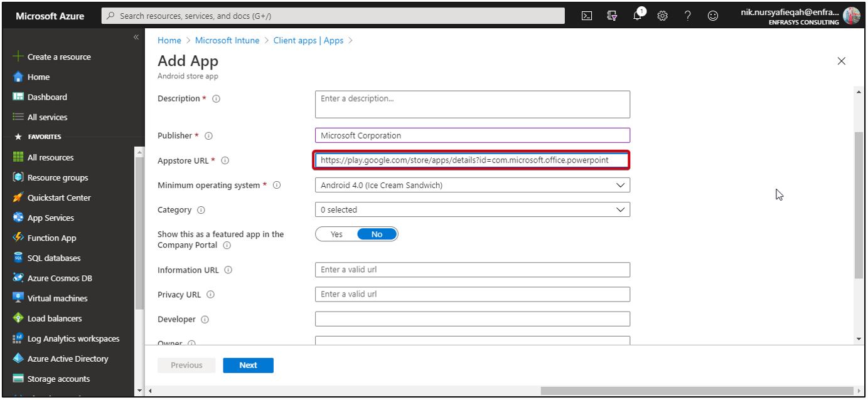This screenshot has height=400, width=868.
Task: Click the Information URL input field
Action: click(472, 270)
